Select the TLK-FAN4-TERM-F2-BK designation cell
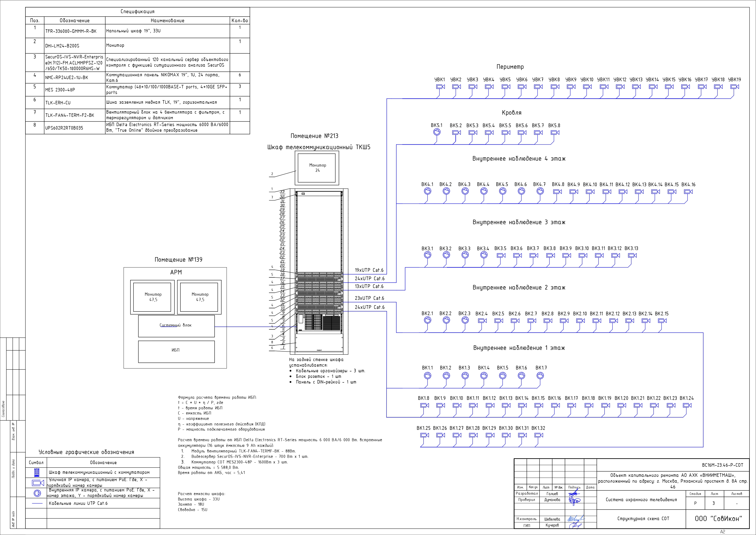The width and height of the screenshot is (756, 535). pos(74,115)
